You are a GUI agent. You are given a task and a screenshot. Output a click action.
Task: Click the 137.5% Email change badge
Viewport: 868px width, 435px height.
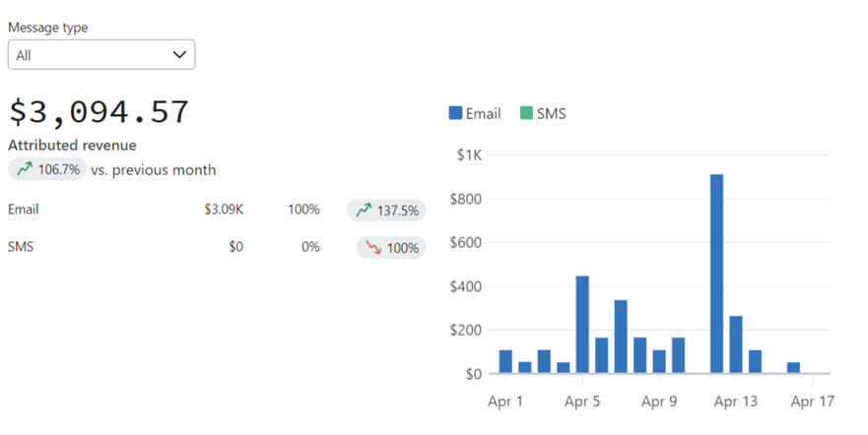tap(386, 210)
